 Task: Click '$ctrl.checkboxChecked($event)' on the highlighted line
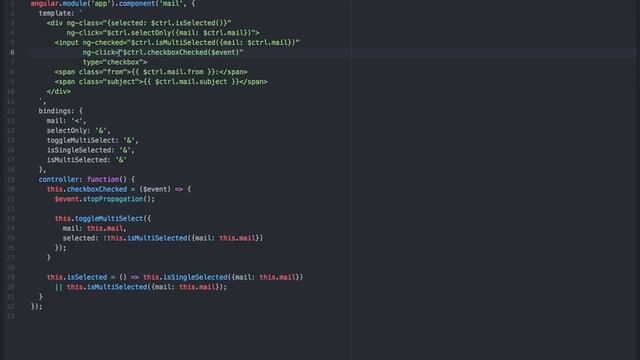[x=181, y=52]
